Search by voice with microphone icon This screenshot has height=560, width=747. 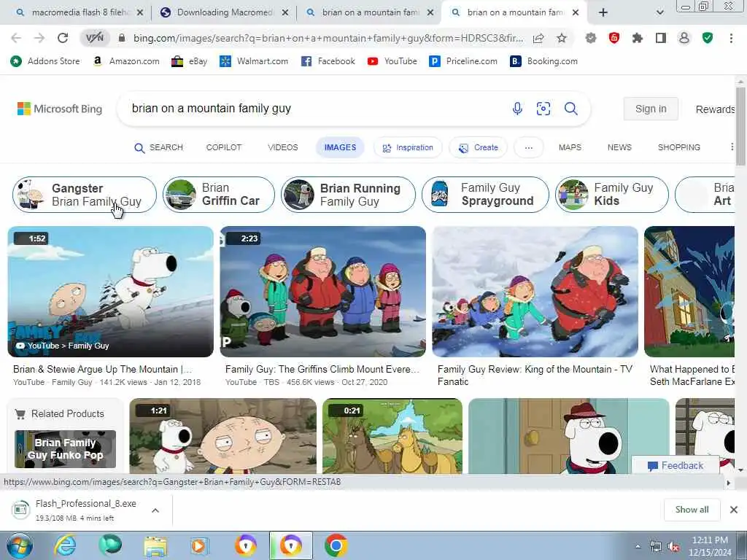[x=517, y=109]
